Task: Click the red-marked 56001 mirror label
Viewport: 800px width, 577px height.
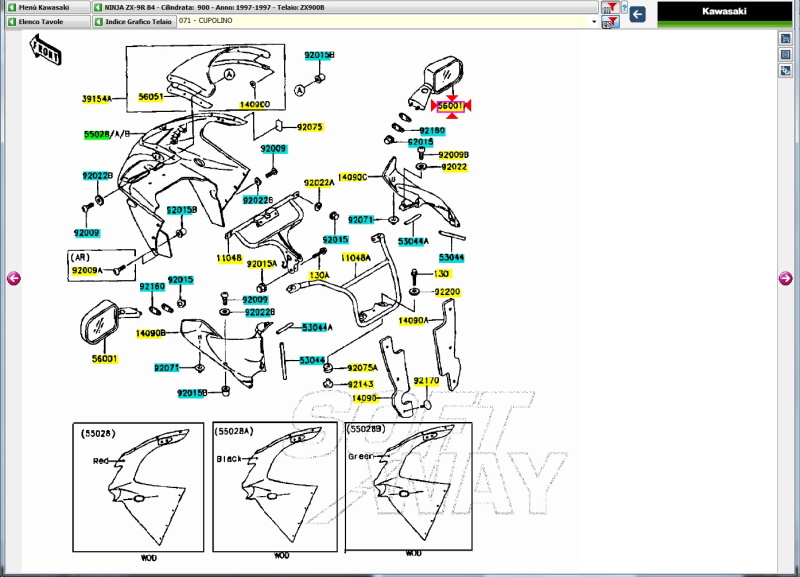Action: [x=453, y=105]
